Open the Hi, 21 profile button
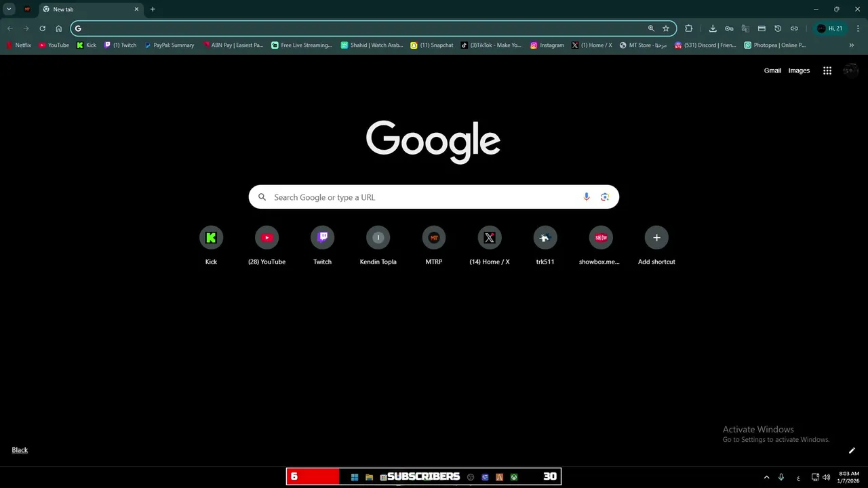The image size is (868, 488). (830, 28)
